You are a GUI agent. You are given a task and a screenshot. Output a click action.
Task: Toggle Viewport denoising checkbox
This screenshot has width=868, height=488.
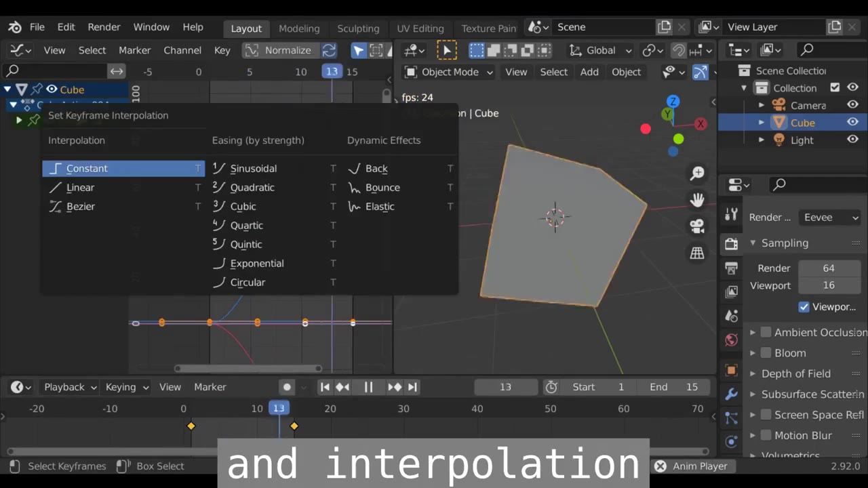(804, 307)
